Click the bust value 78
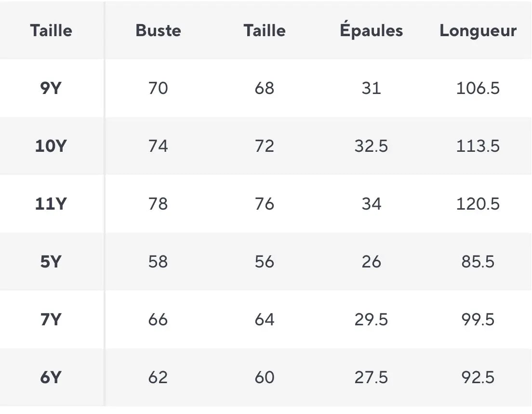The height and width of the screenshot is (414, 532). pyautogui.click(x=158, y=204)
